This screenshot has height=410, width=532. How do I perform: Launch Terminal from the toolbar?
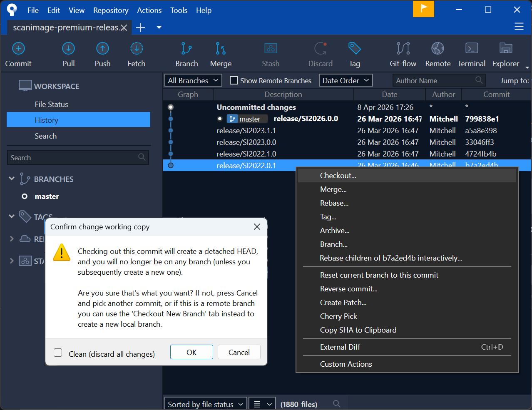(x=472, y=54)
